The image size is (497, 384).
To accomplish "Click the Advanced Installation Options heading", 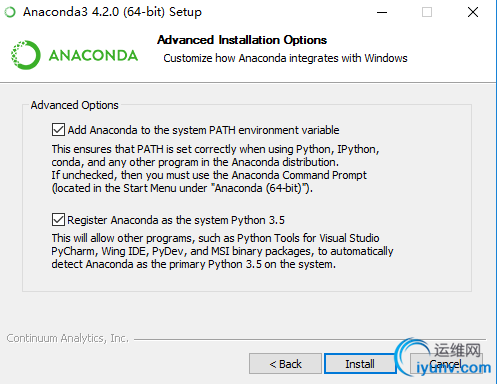I will point(242,40).
